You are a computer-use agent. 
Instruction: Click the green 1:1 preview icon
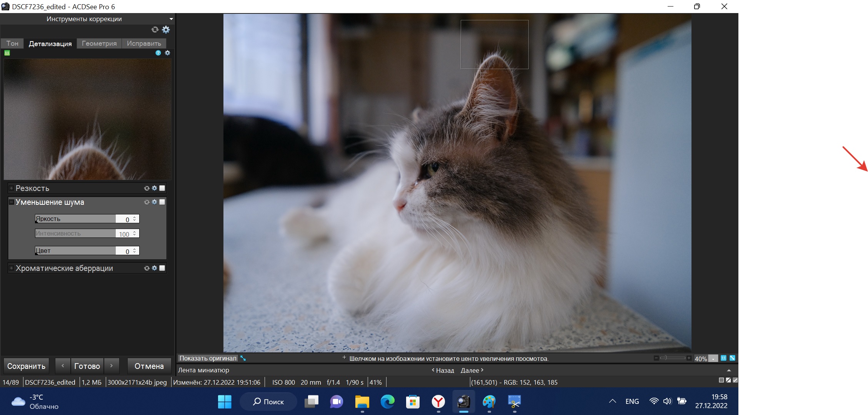[x=7, y=53]
